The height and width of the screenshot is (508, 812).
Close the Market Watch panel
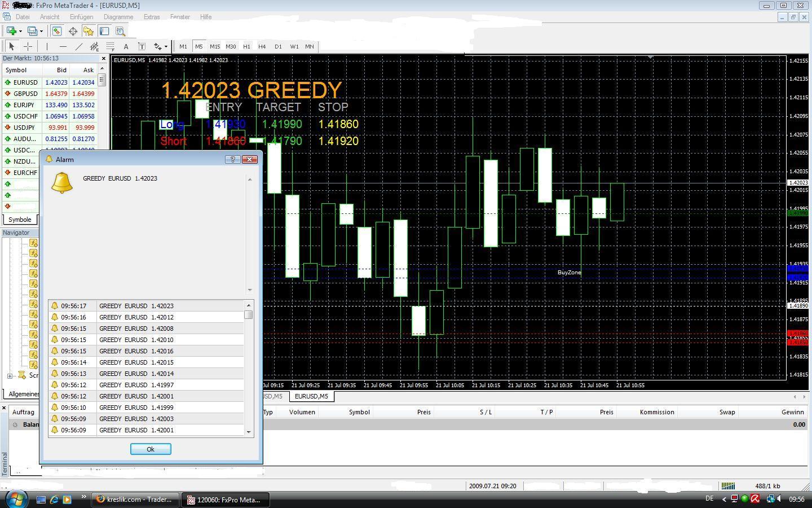click(x=103, y=59)
